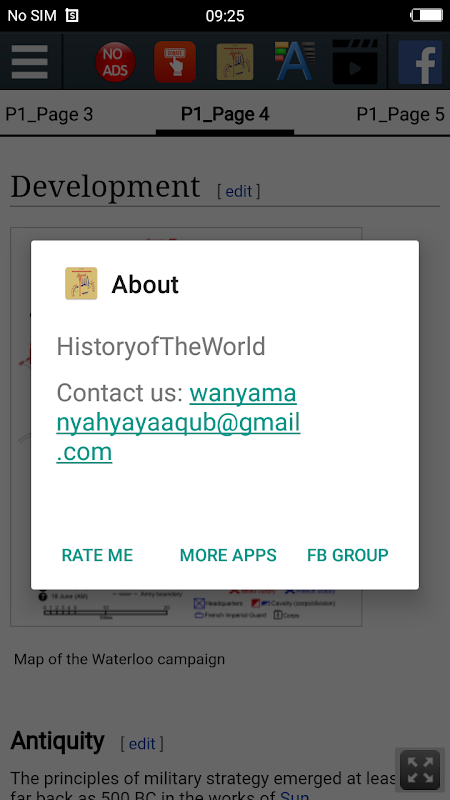This screenshot has height=800, width=450.
Task: Open the FB GROUP button
Action: pos(348,555)
